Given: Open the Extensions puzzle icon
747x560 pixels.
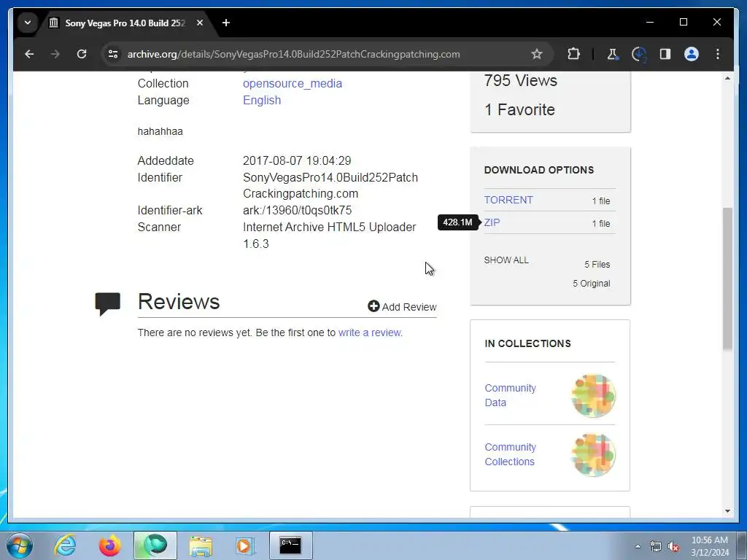Looking at the screenshot, I should (x=573, y=54).
